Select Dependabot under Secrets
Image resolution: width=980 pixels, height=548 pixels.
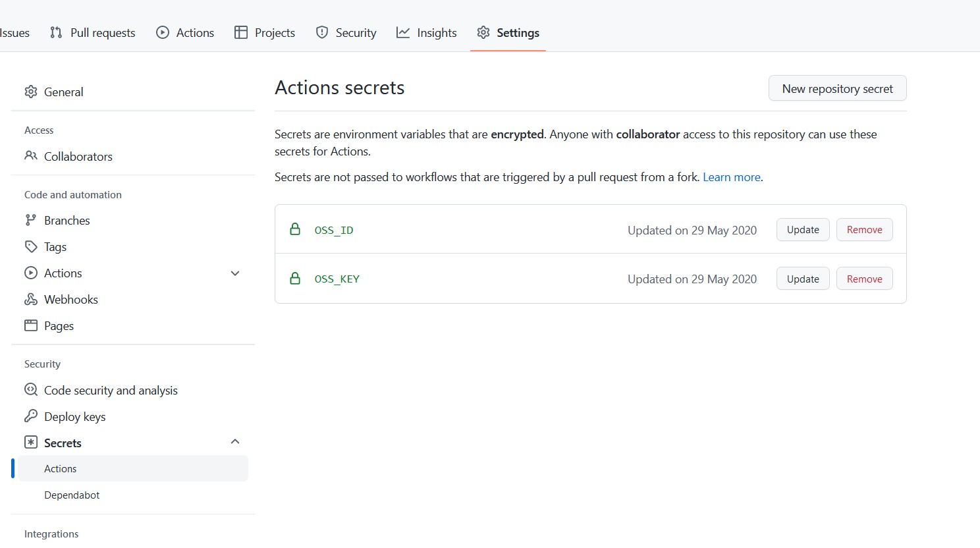(72, 495)
